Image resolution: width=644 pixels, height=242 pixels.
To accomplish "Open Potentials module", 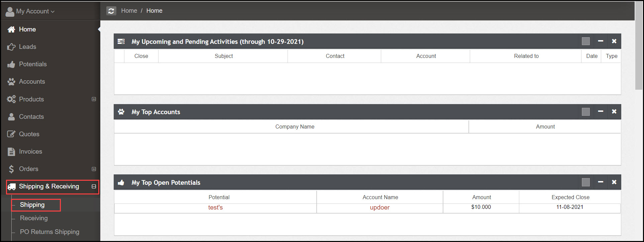I will pyautogui.click(x=33, y=64).
